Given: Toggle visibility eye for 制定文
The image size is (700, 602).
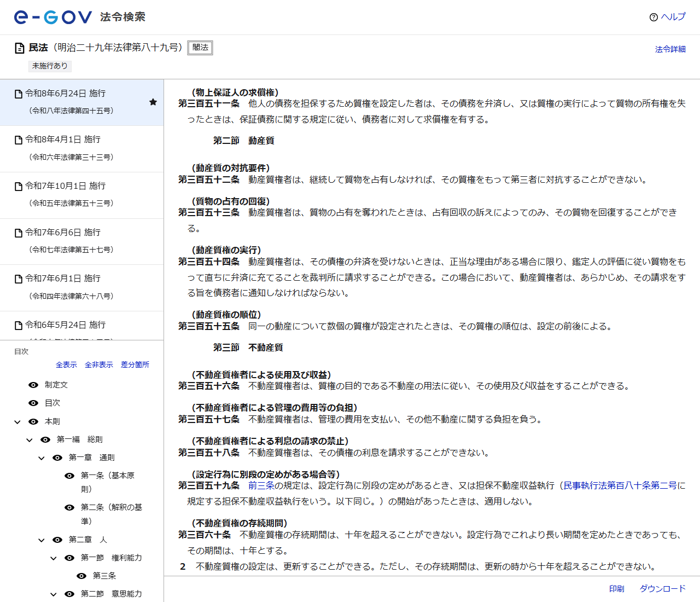Looking at the screenshot, I should (33, 385).
